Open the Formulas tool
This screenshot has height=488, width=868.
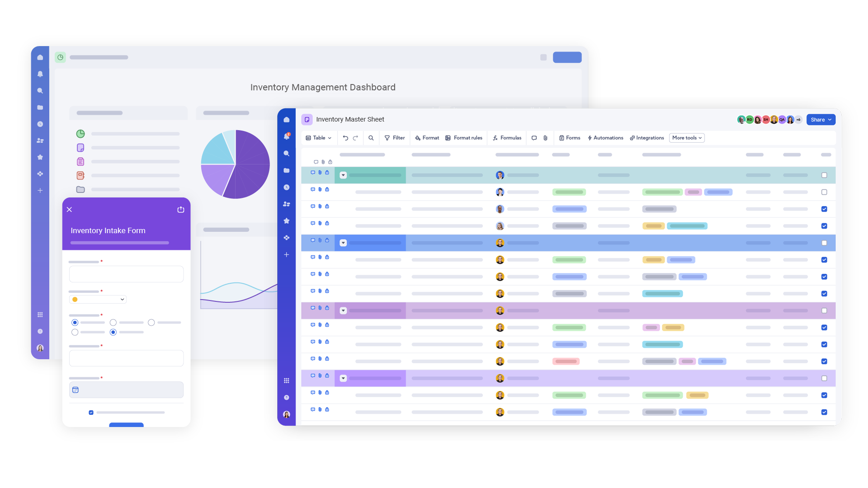pyautogui.click(x=506, y=138)
